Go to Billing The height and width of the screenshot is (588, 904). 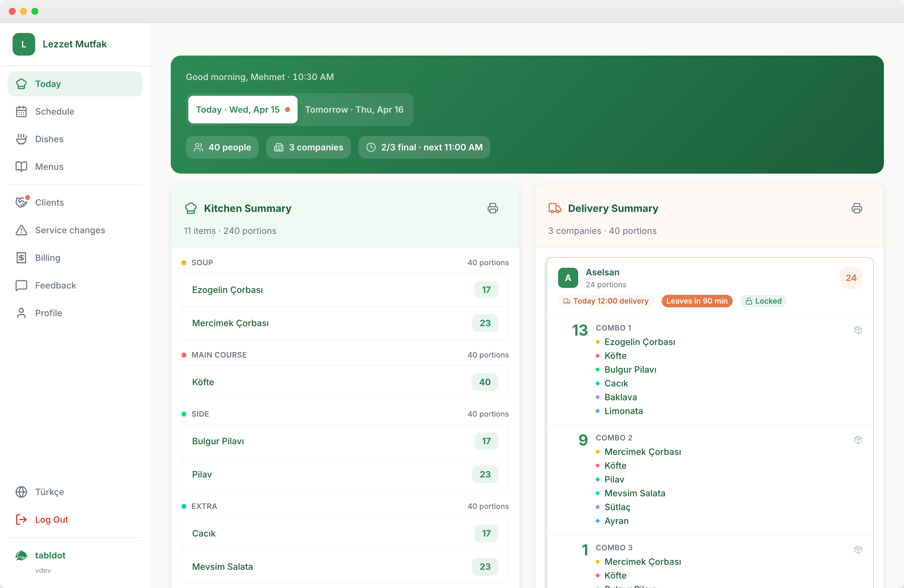[75, 257]
